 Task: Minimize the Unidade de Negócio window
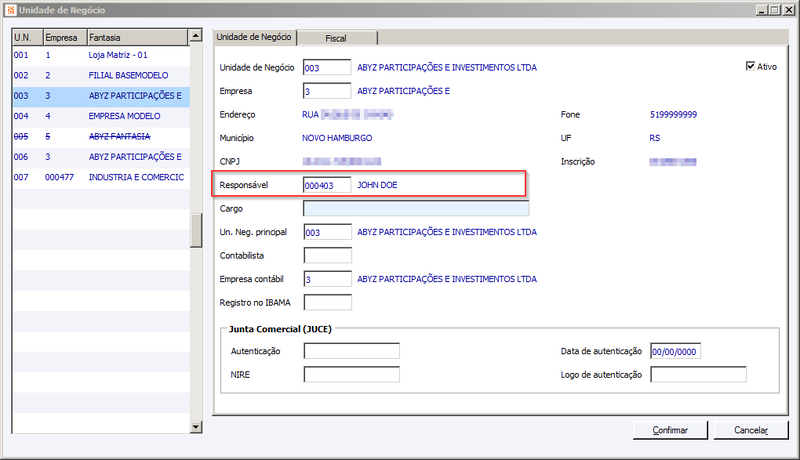tap(761, 10)
